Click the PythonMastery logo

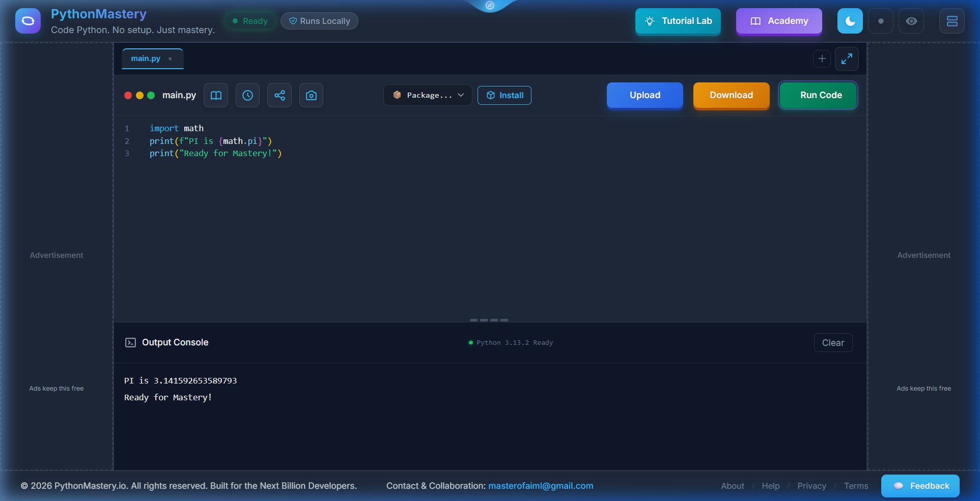coord(27,20)
